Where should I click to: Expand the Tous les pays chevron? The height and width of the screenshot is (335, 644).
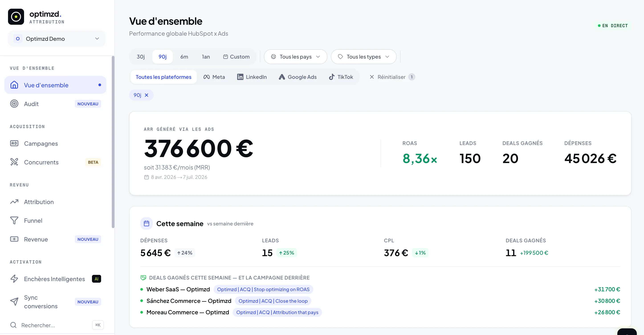point(318,57)
